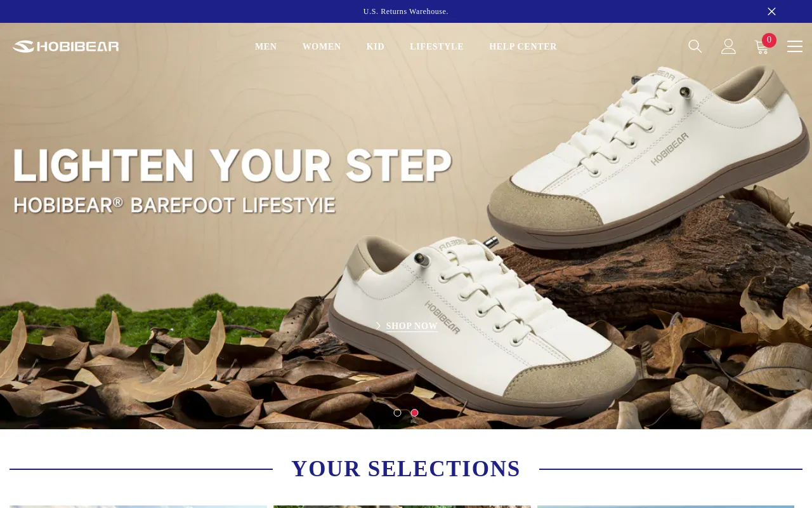The height and width of the screenshot is (508, 812).
Task: View the cart item count badge
Action: pos(769,40)
